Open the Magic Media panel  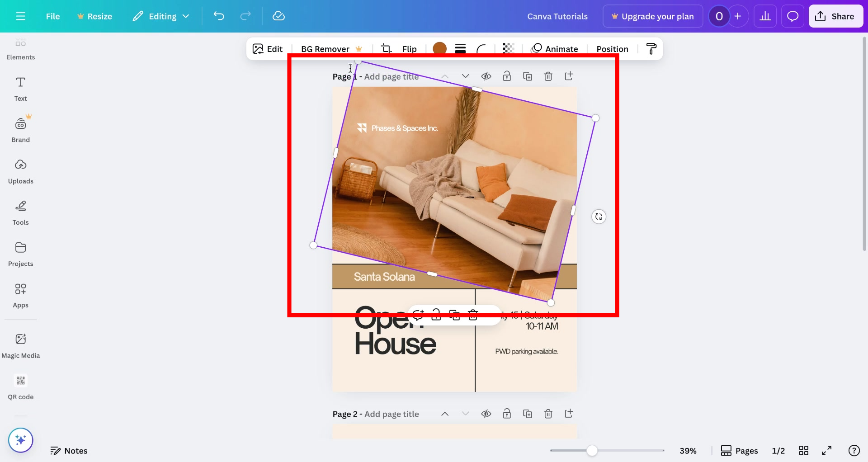(x=20, y=345)
